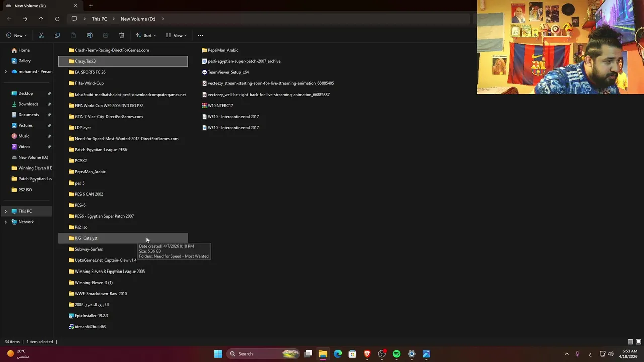The image size is (644, 362).
Task: Open Microsoft Store from taskbar
Action: click(x=352, y=354)
